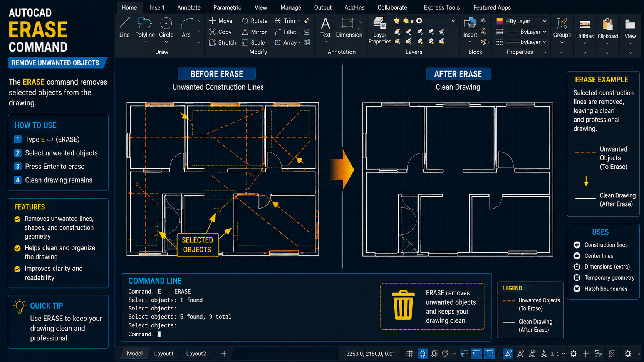Image resolution: width=644 pixels, height=362 pixels.
Task: Click the Layers panel label
Action: (414, 52)
